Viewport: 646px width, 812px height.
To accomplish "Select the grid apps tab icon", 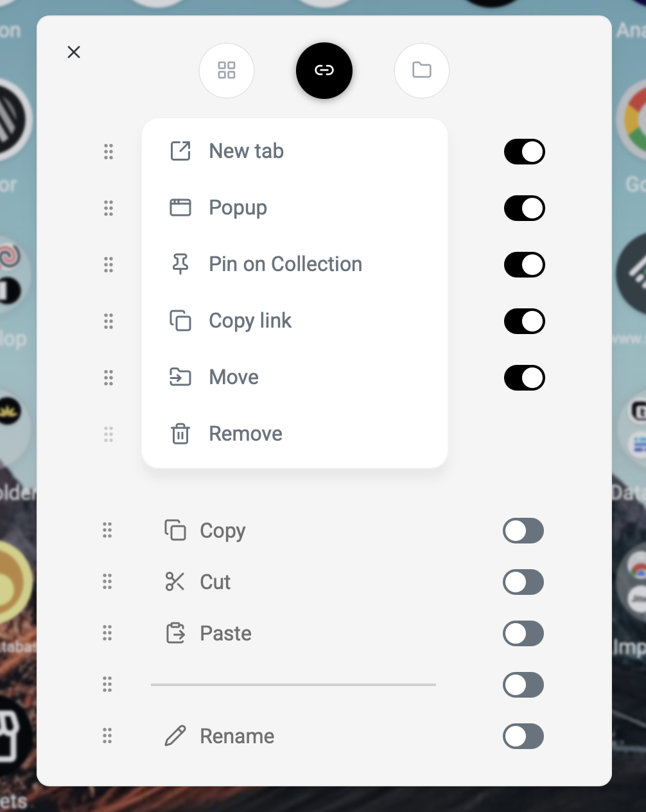I will pyautogui.click(x=227, y=70).
